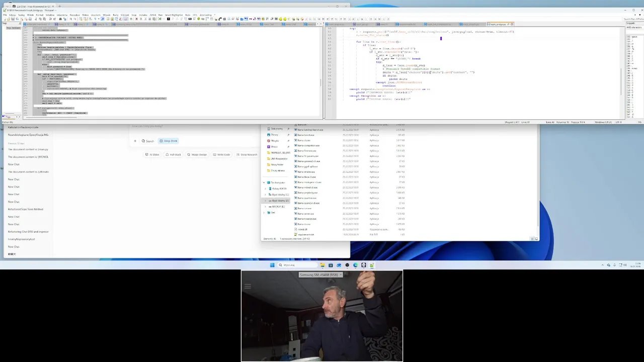644x362 pixels.
Task: Select file llama-completion.exe
Action: click(306, 146)
